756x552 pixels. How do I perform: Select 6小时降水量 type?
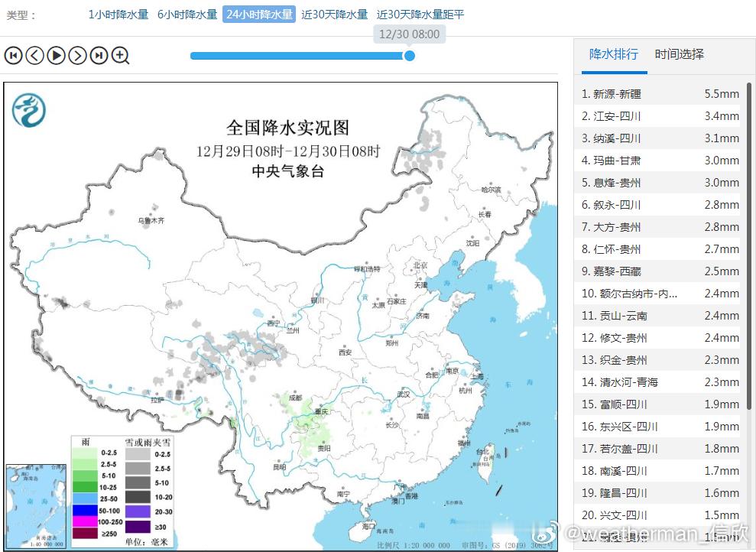tap(187, 15)
